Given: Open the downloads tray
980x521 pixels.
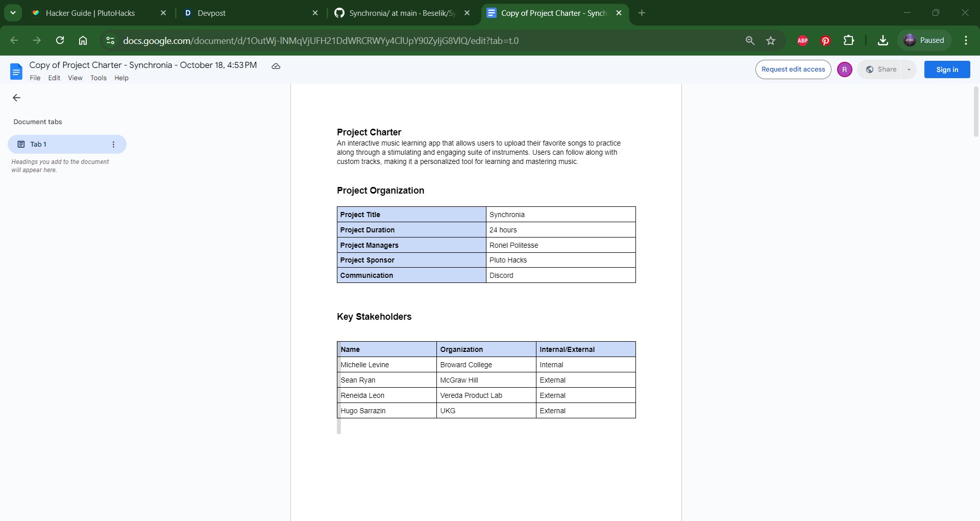Looking at the screenshot, I should (x=883, y=40).
